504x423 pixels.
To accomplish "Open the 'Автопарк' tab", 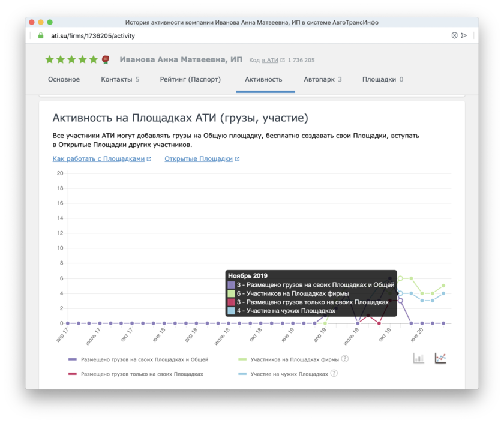I will 322,79.
